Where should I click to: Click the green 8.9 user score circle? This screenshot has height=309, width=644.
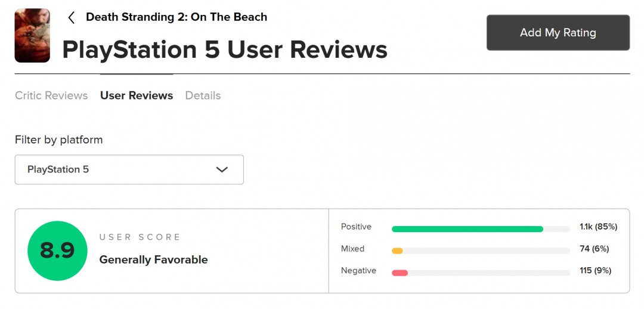[x=57, y=251]
